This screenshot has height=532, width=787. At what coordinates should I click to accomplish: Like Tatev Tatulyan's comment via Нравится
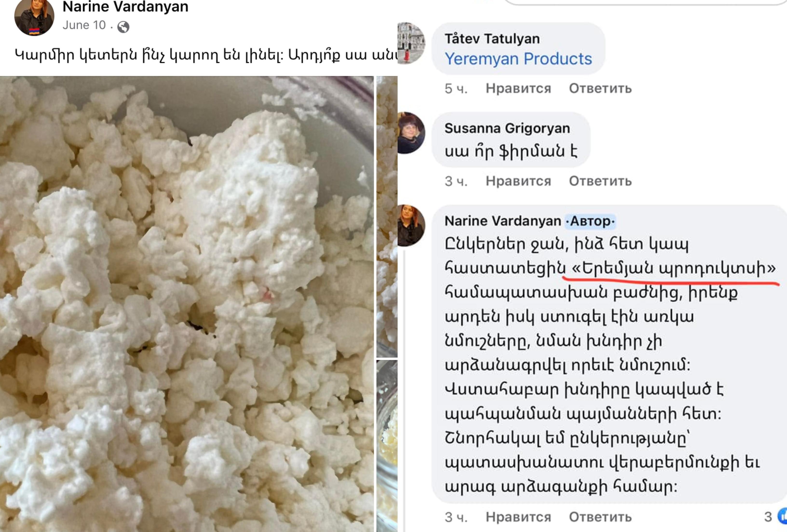[x=518, y=88]
